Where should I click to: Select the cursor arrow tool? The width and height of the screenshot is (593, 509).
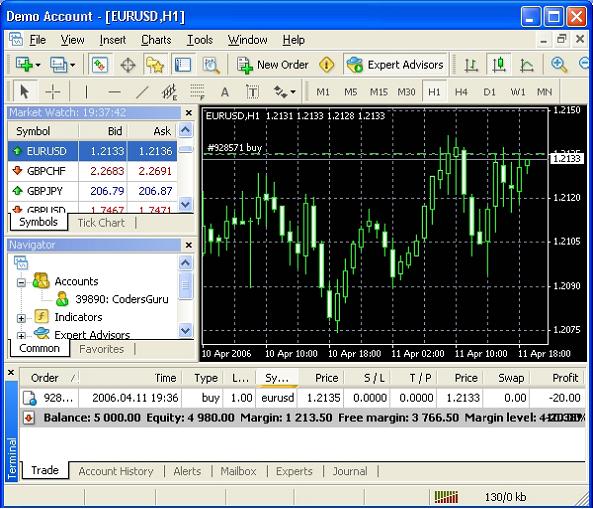pyautogui.click(x=24, y=92)
